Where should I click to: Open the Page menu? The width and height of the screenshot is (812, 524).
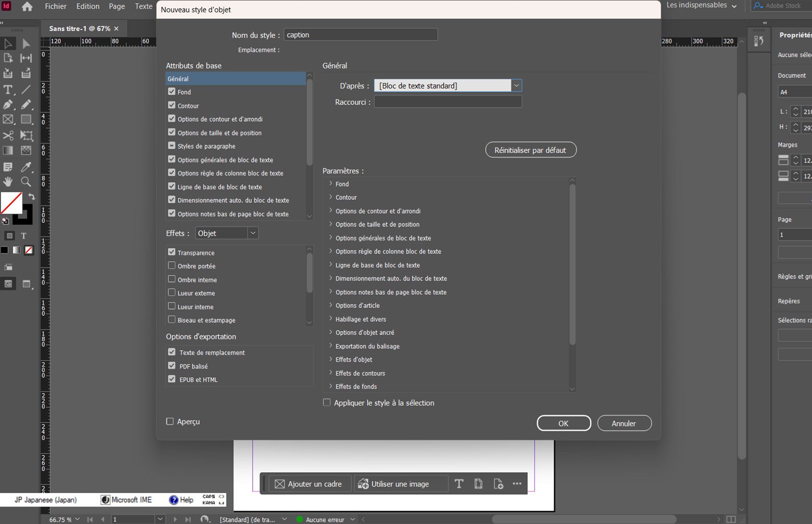(117, 7)
